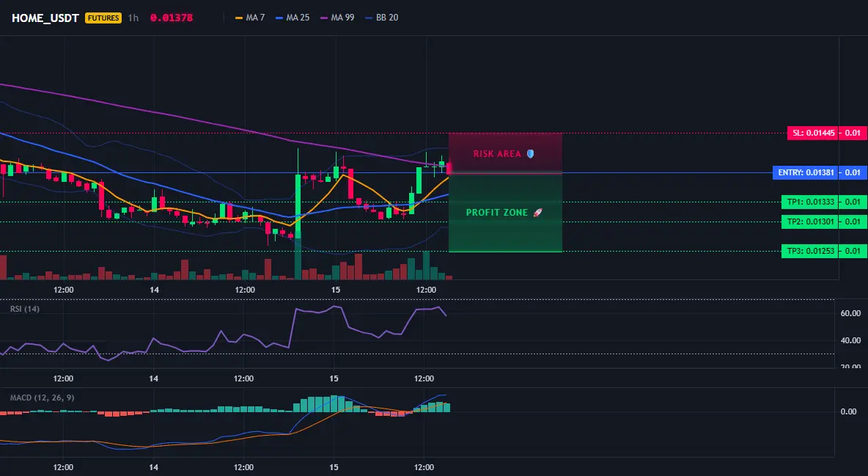Click the MACD (12, 26, 9) indicator label

42,398
